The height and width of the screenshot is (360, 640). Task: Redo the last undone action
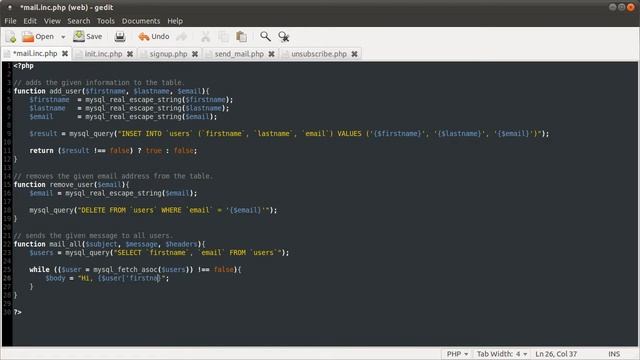[182, 37]
